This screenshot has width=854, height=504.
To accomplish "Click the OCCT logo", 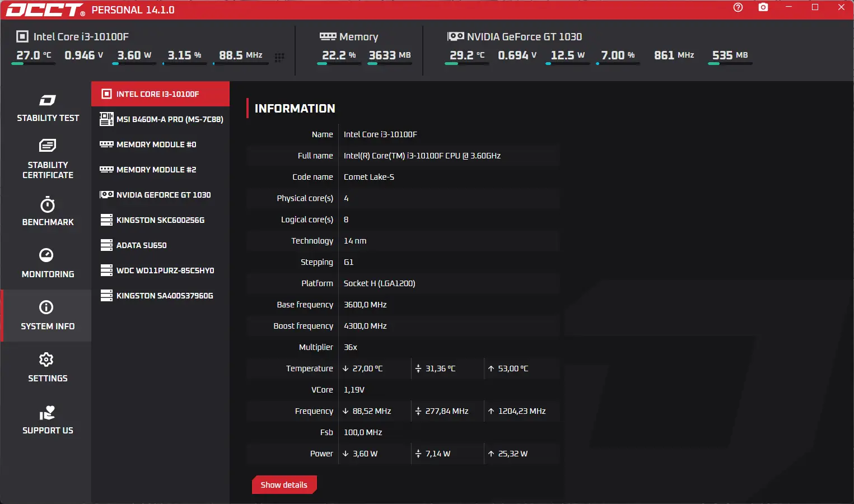I will (45, 10).
